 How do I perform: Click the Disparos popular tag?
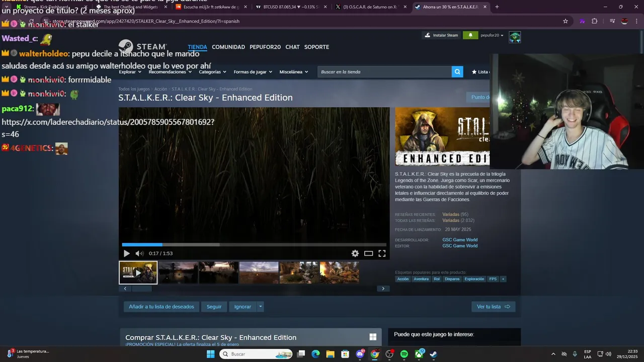[x=452, y=279]
